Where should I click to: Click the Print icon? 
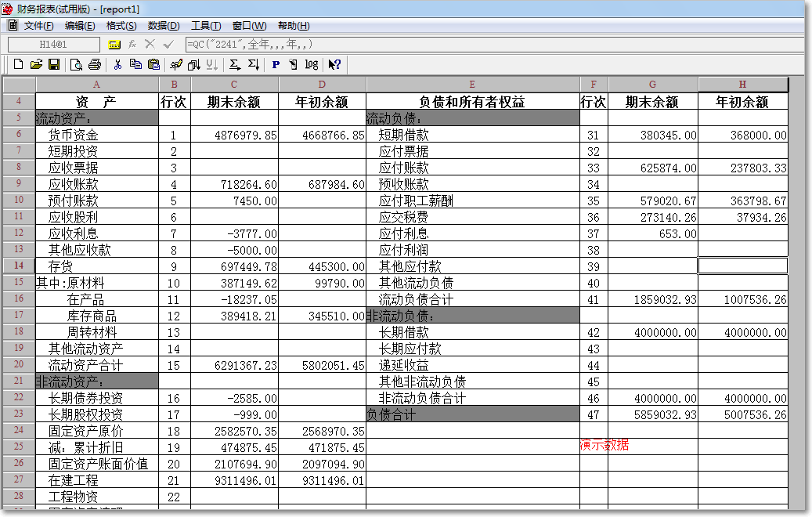95,64
